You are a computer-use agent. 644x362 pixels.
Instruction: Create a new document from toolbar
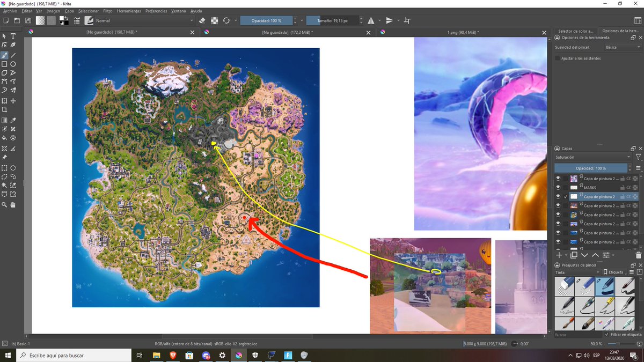pos(5,20)
